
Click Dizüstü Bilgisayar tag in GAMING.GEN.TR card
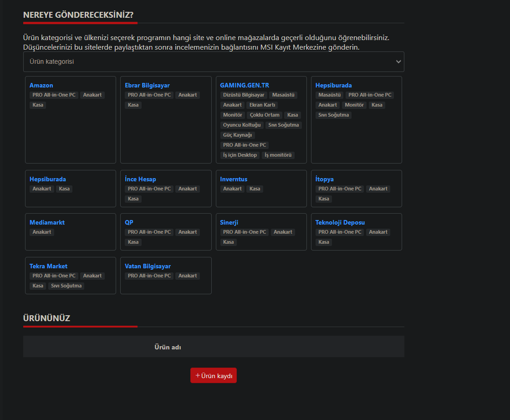[x=244, y=95]
